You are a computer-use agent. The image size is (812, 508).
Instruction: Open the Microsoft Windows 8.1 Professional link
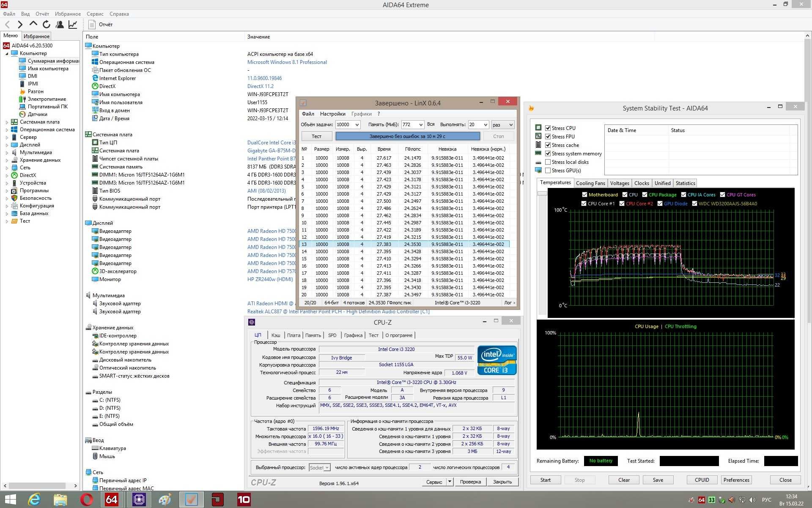click(287, 62)
